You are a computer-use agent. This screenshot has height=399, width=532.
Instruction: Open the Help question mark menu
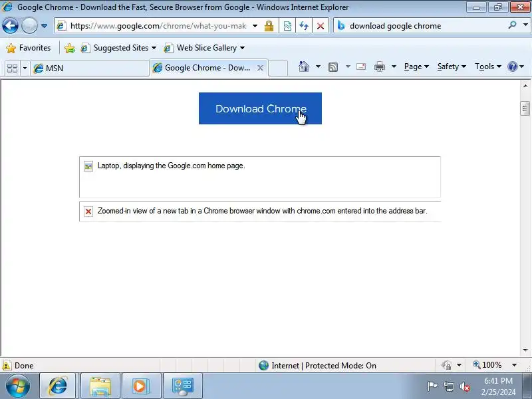(x=516, y=66)
